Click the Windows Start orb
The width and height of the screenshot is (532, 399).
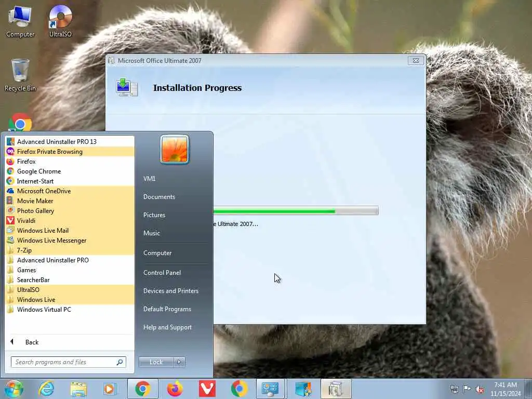tap(14, 389)
